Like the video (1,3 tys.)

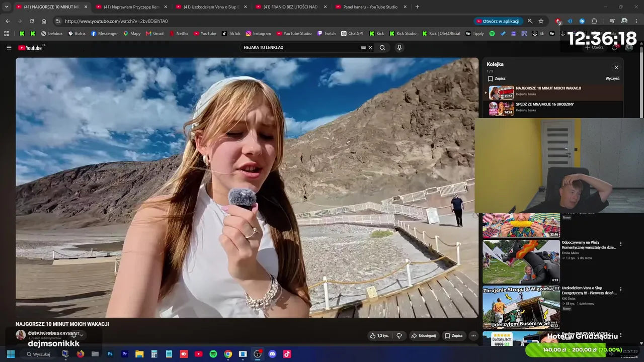point(379,335)
